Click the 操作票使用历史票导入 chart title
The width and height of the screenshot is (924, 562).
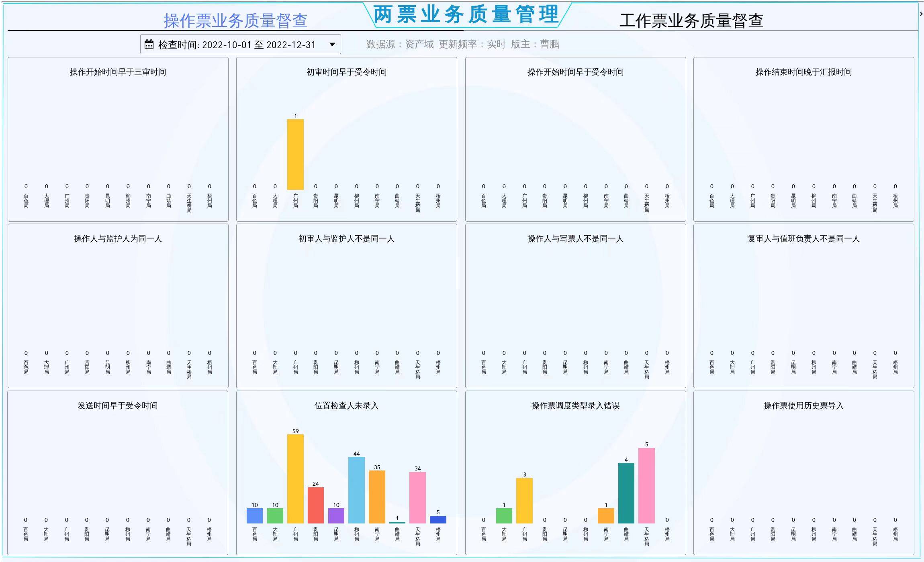click(803, 405)
